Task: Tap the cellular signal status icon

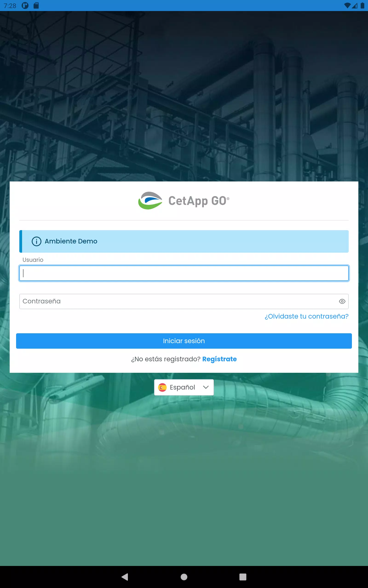Action: [x=355, y=5]
